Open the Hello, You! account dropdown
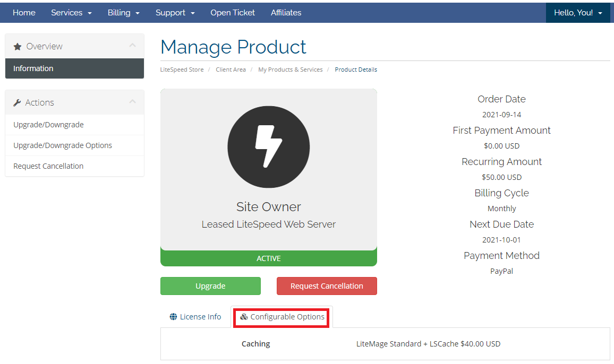The height and width of the screenshot is (364, 614). point(578,13)
